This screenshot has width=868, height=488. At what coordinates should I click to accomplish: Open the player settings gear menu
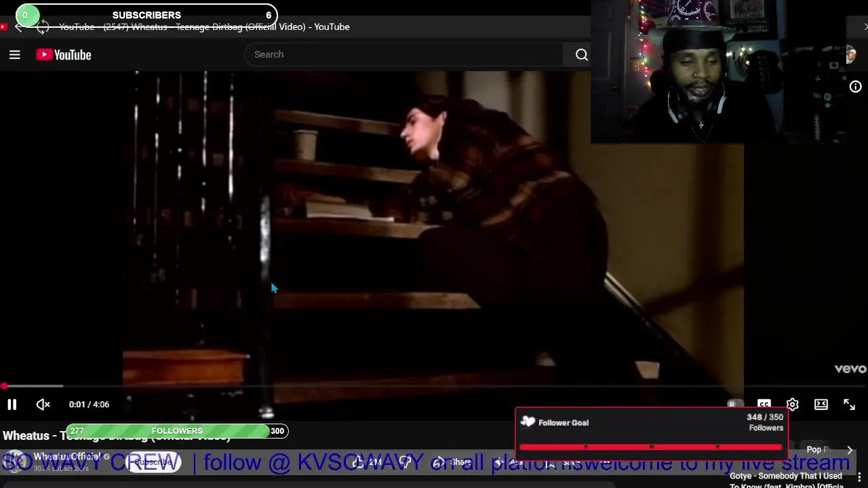tap(792, 405)
